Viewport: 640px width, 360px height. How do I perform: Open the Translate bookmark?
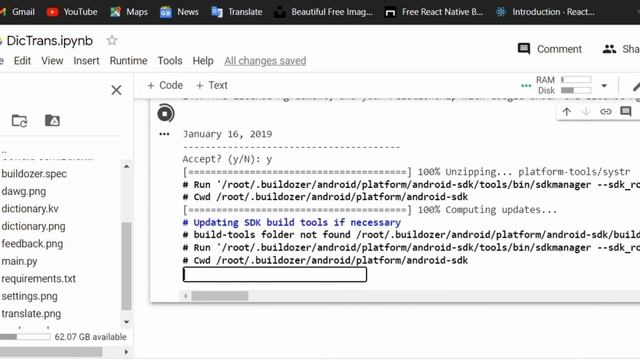pos(237,12)
